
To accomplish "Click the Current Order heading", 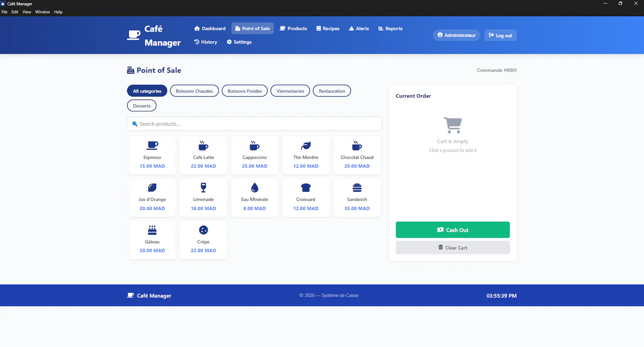I will click(x=413, y=96).
